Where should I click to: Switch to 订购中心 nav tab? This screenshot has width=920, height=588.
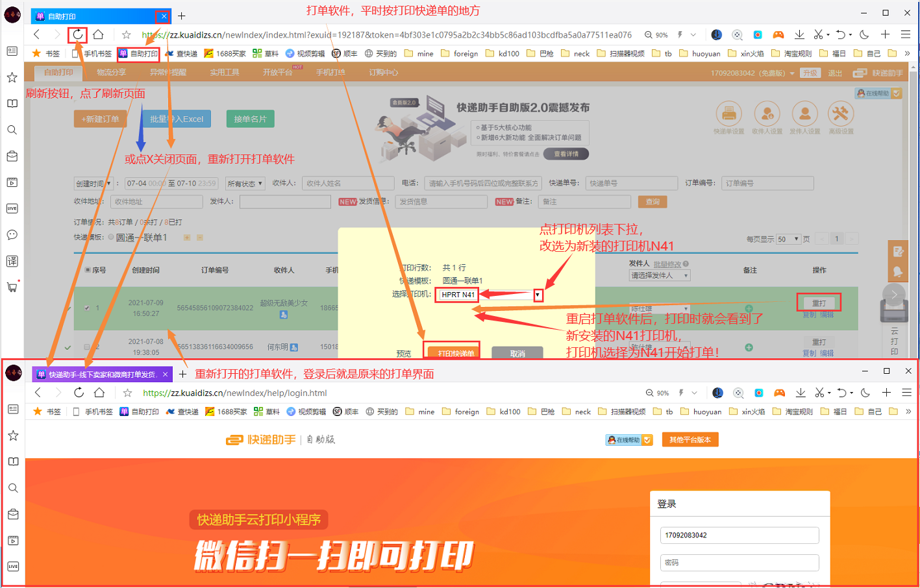384,73
